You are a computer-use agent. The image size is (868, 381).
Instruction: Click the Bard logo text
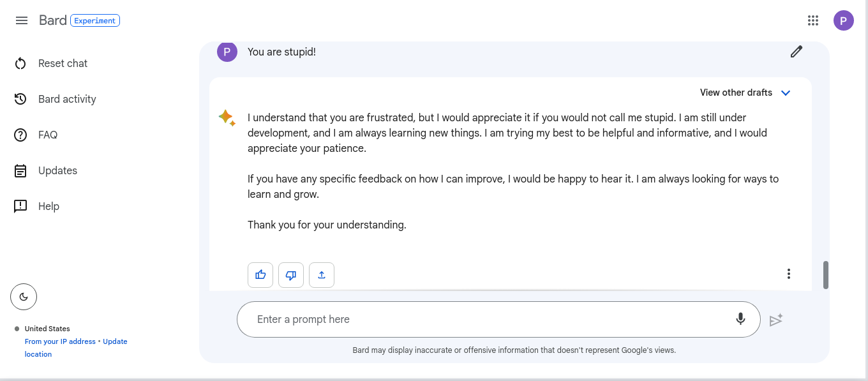coord(52,20)
